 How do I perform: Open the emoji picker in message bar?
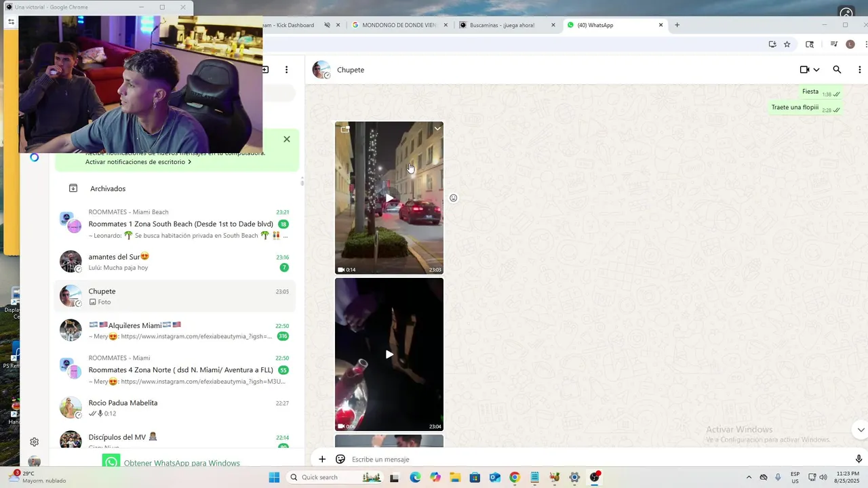click(340, 459)
